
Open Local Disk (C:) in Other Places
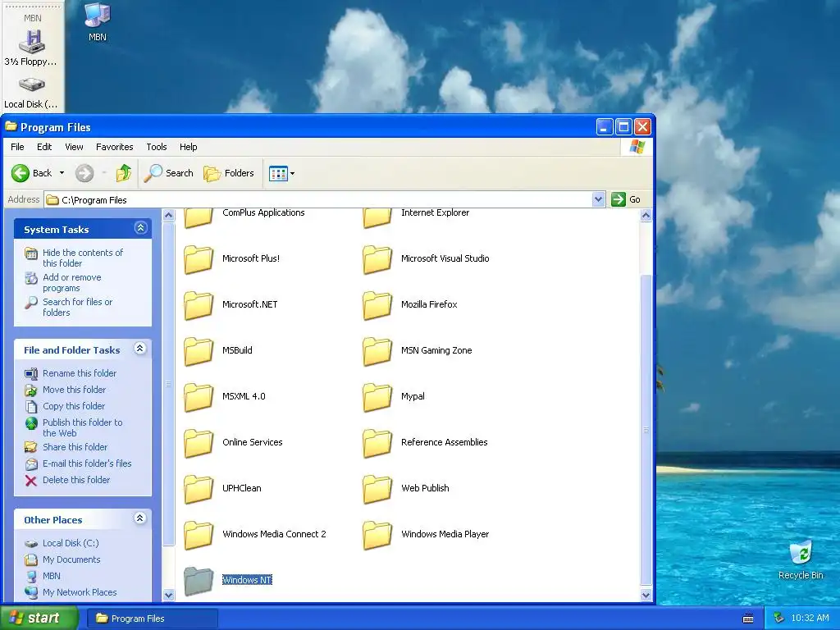click(71, 543)
